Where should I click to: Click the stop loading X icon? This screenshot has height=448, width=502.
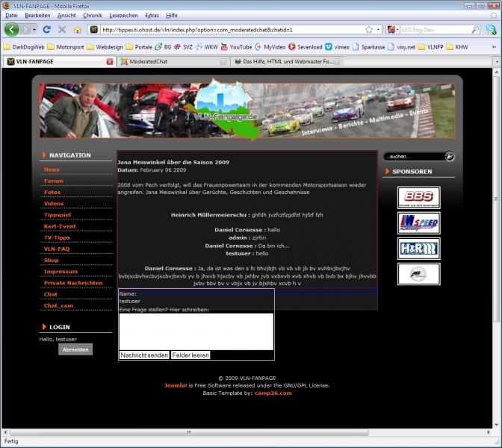pos(61,30)
